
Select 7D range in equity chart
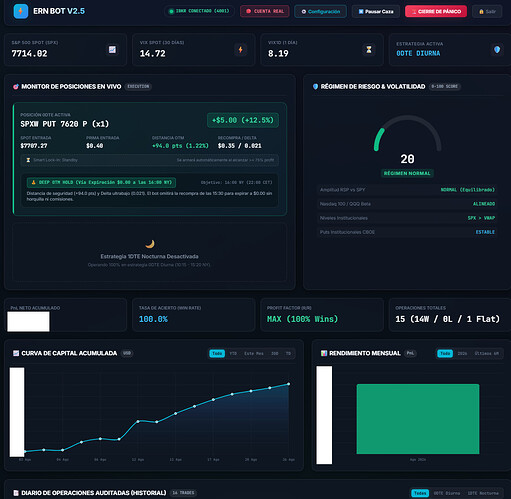[x=288, y=353]
